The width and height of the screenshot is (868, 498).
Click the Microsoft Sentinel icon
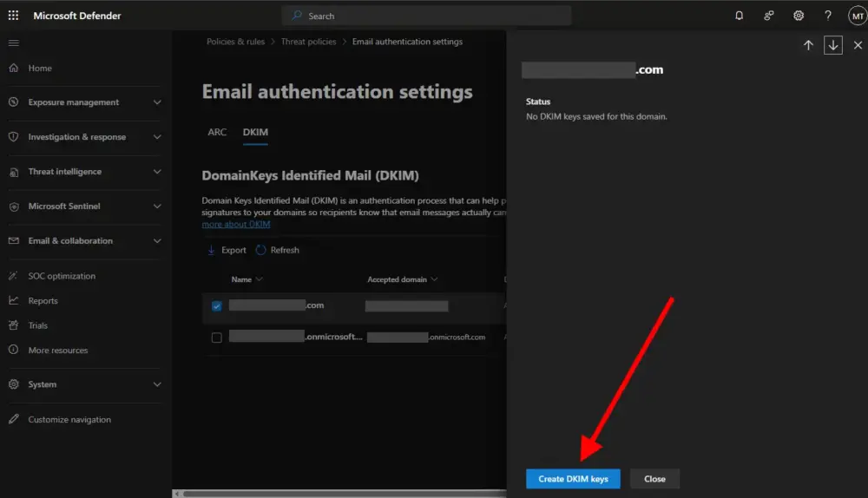tap(14, 206)
